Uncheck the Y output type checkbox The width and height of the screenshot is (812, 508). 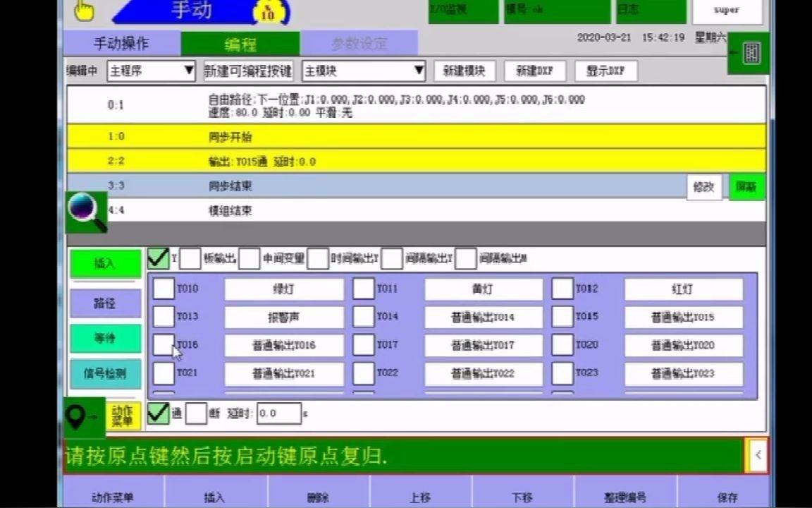[x=159, y=258]
